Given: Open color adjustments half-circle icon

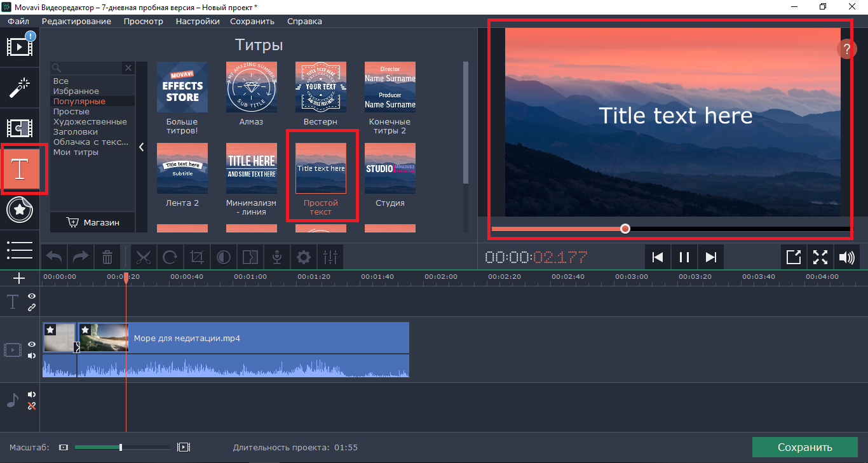Looking at the screenshot, I should 224,257.
